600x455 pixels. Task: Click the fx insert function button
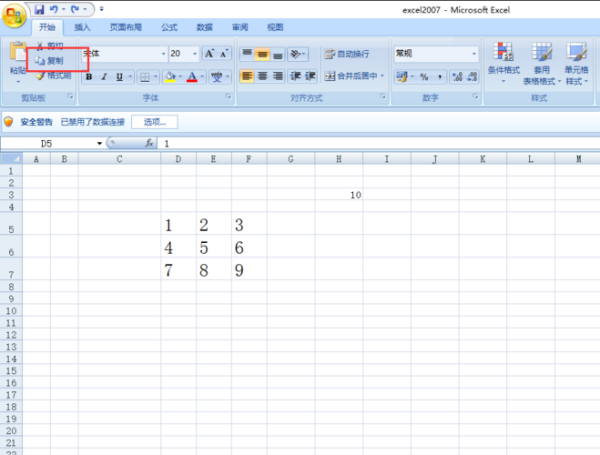tap(149, 143)
